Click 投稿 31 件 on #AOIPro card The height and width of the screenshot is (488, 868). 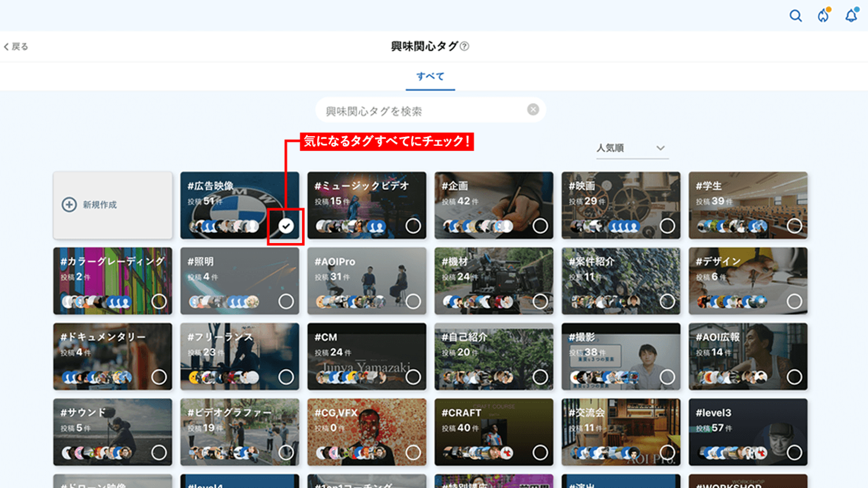tap(333, 277)
